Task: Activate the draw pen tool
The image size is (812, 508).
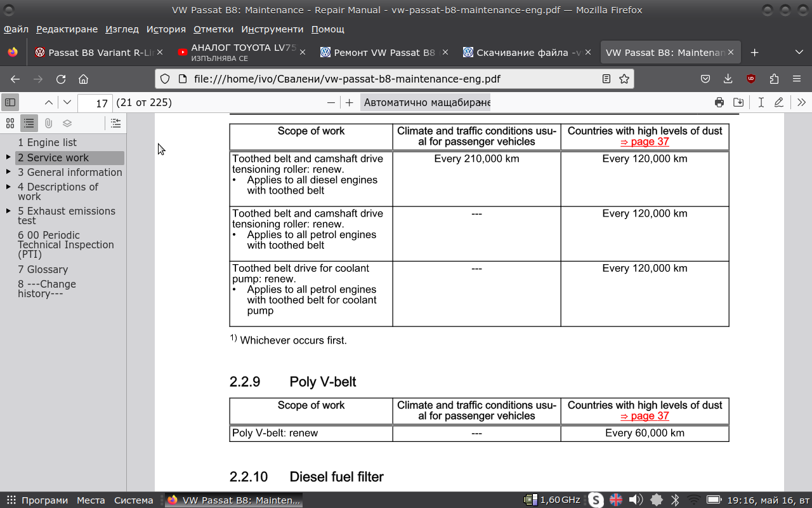Action: click(779, 102)
